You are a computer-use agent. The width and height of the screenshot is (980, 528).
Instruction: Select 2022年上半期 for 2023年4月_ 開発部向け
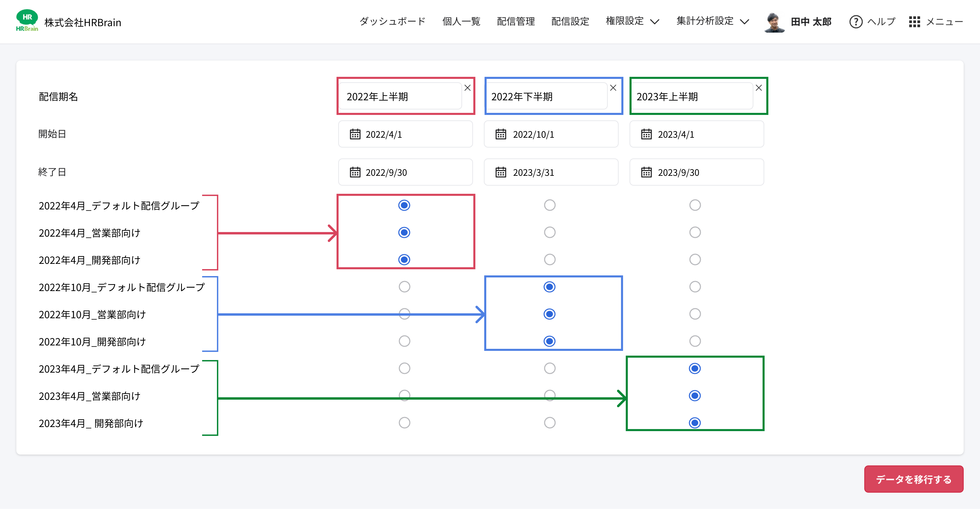pyautogui.click(x=404, y=423)
